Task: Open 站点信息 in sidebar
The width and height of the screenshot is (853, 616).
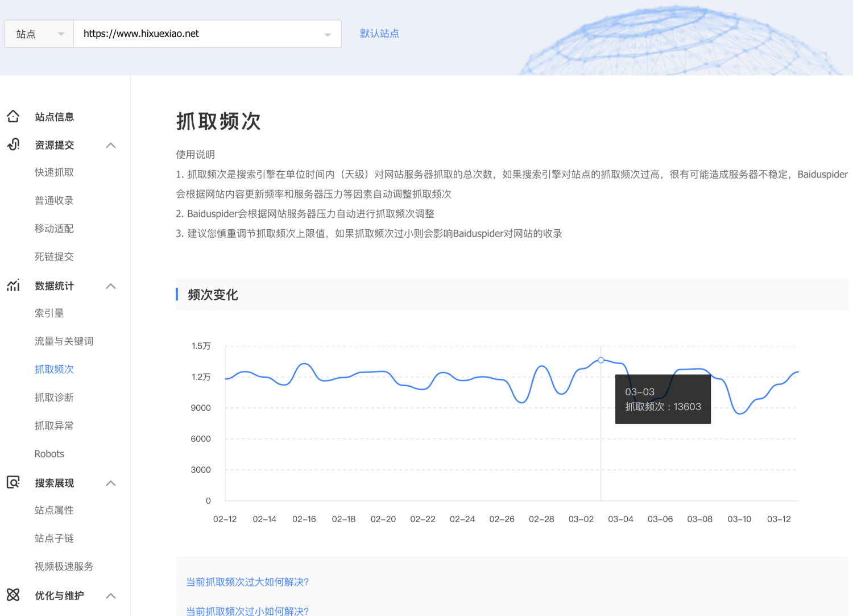Action: [54, 117]
